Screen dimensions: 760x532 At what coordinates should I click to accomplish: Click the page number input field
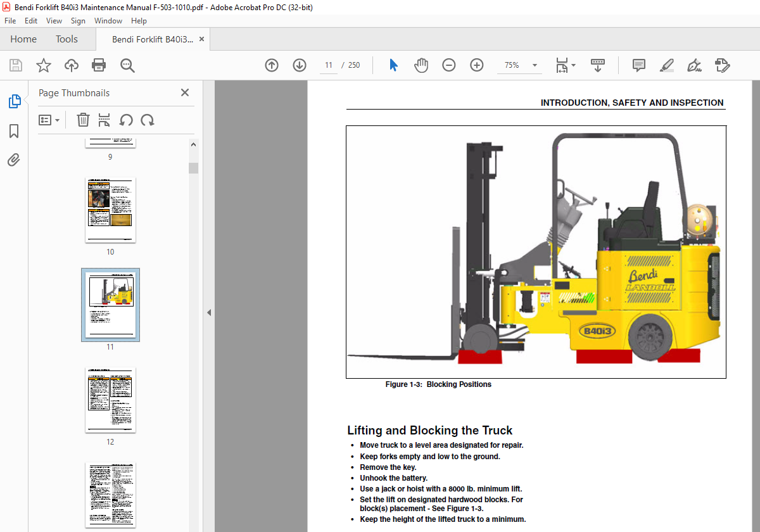pos(329,65)
